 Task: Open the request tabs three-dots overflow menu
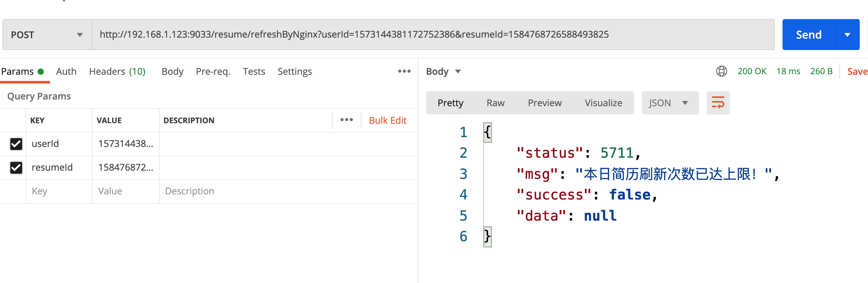coord(404,71)
